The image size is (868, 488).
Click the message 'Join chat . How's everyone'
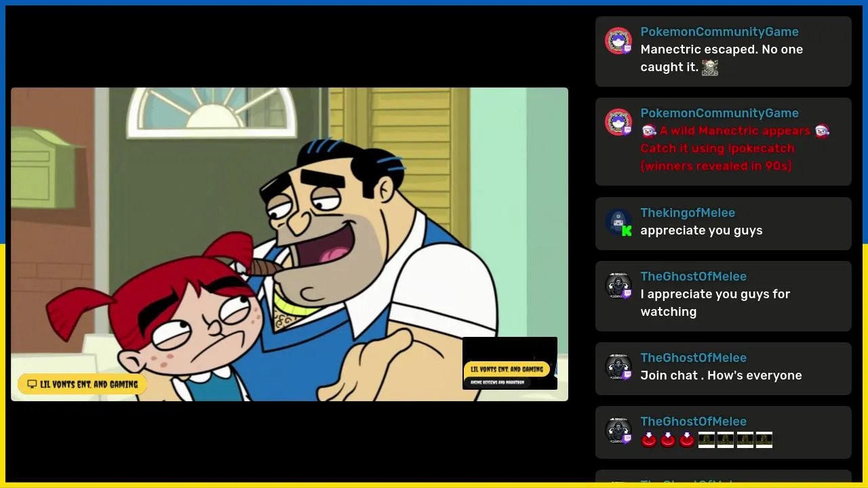(x=721, y=375)
